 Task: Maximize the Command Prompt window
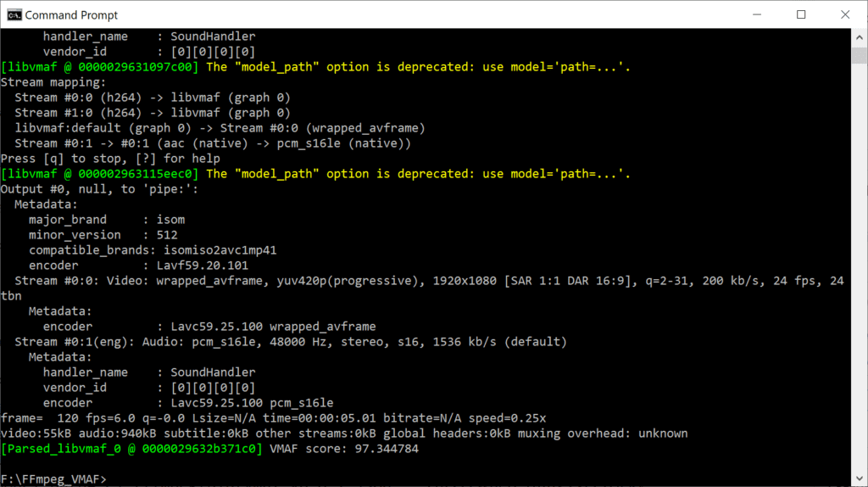click(801, 14)
